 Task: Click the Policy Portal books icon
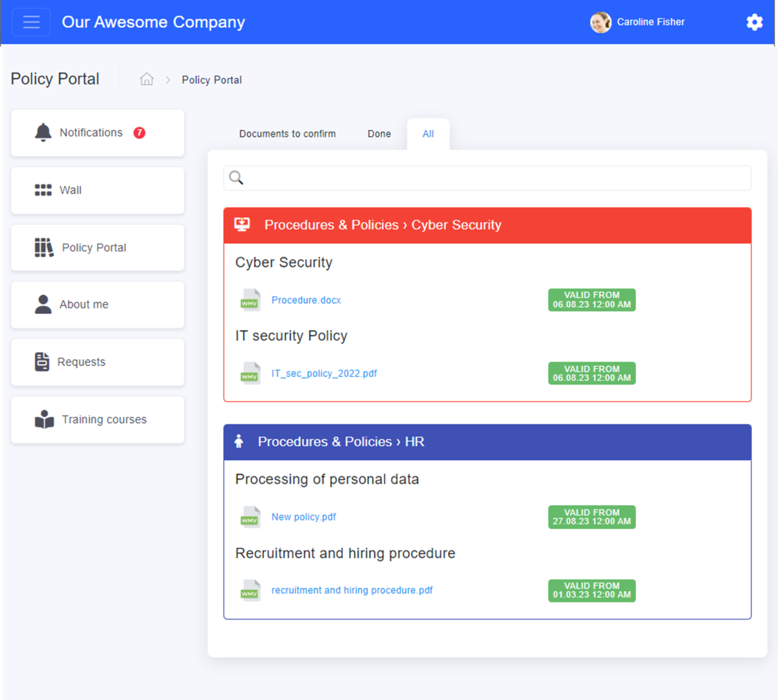click(44, 248)
